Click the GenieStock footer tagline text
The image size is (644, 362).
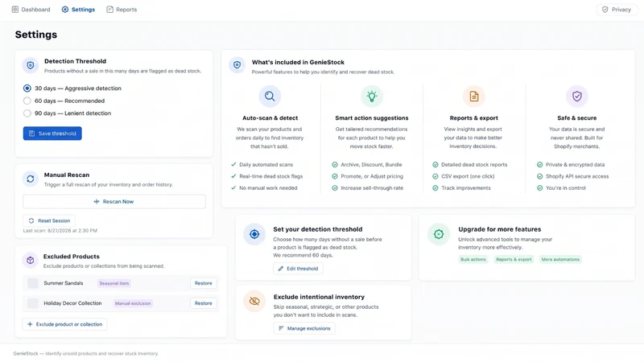tap(86, 353)
